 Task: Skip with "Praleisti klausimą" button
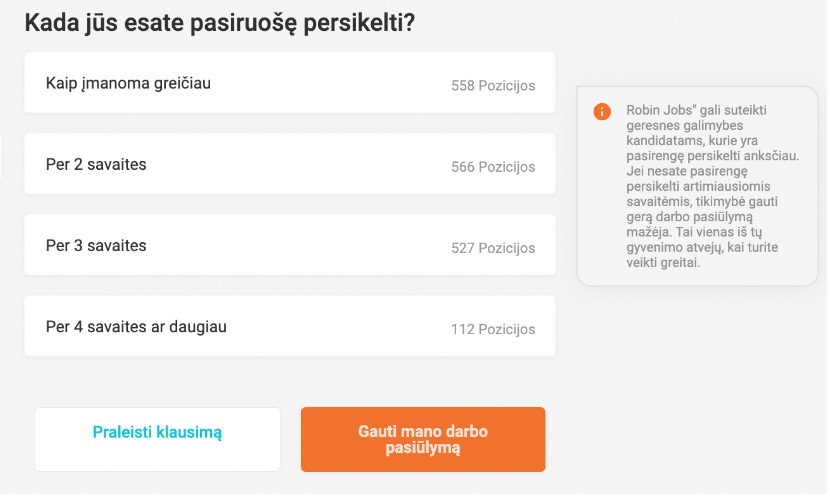coord(157,439)
